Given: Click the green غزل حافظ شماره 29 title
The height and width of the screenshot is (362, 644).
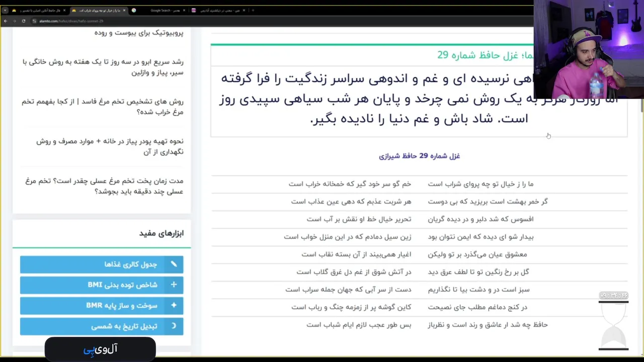Looking at the screenshot, I should [x=486, y=55].
